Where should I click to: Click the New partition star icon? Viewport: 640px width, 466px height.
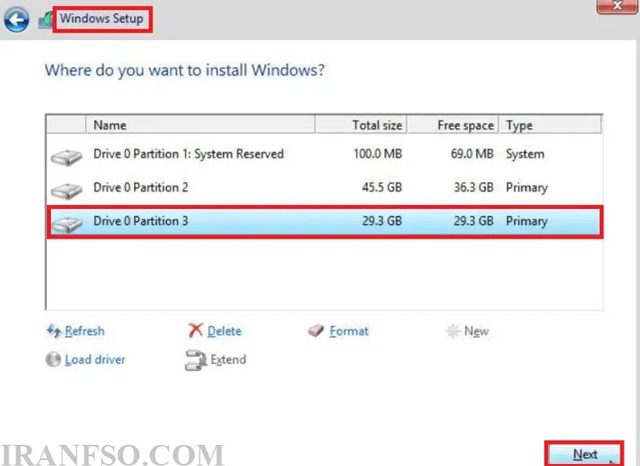(452, 331)
